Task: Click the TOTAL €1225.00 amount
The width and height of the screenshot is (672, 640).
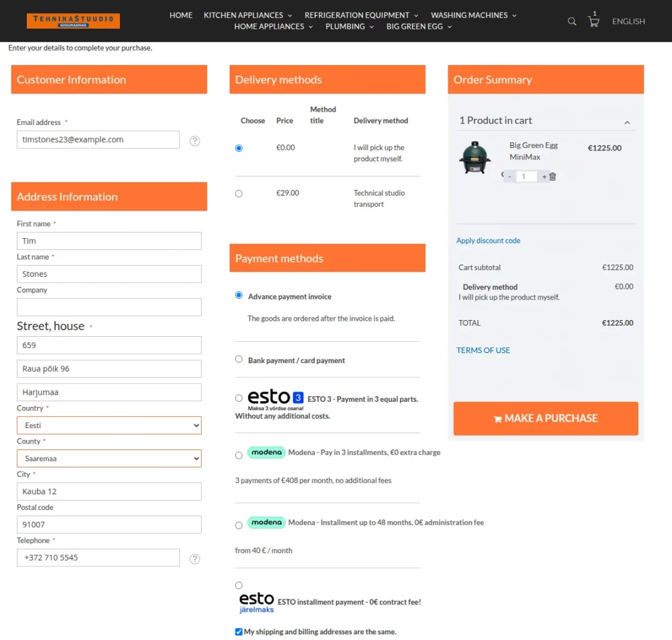Action: coord(617,322)
